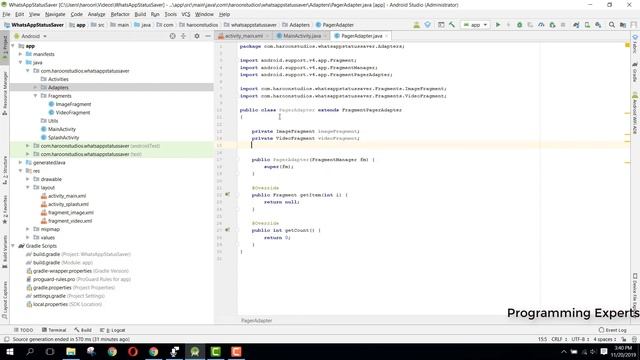Toggle the Structure tool window tab
The height and width of the screenshot is (360, 640).
[x=5, y=170]
